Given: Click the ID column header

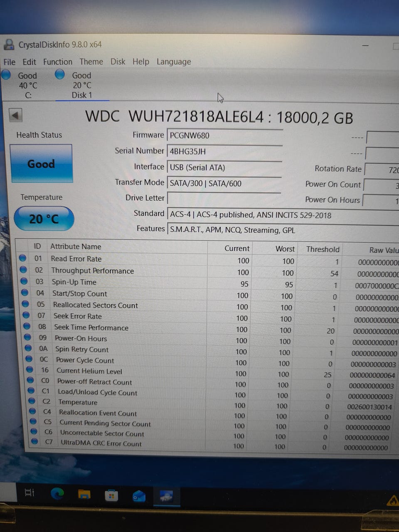Looking at the screenshot, I should [37, 246].
